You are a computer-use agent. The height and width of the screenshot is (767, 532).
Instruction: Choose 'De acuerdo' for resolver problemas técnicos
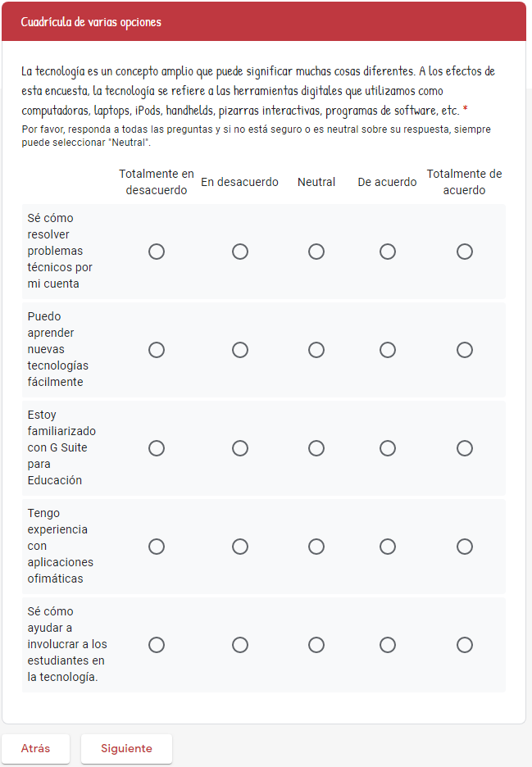click(x=388, y=252)
